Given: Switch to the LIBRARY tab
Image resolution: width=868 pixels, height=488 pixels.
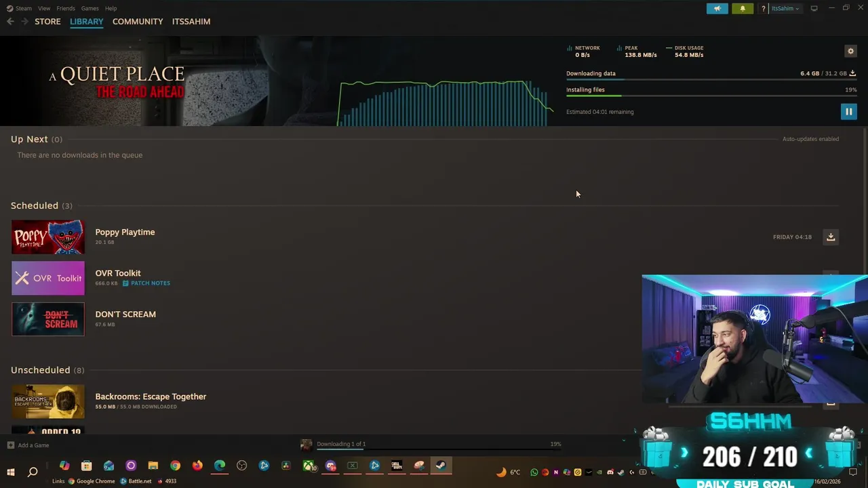Looking at the screenshot, I should [86, 22].
